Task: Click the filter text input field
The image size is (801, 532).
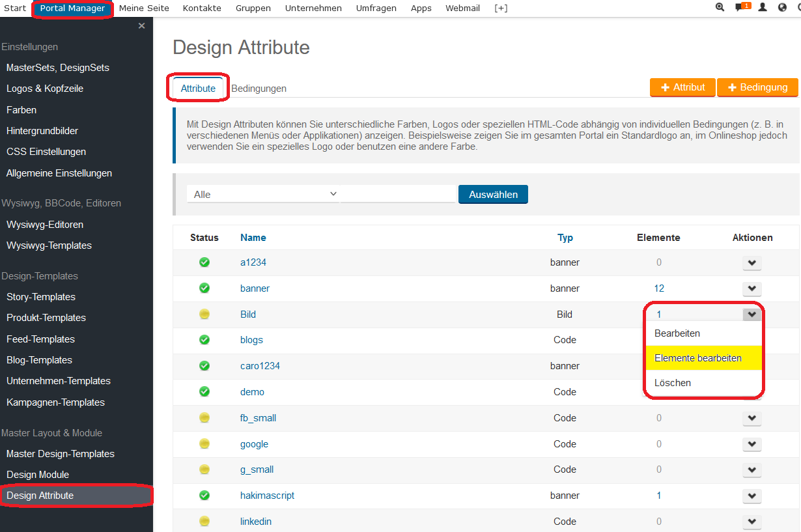Action: tap(398, 194)
